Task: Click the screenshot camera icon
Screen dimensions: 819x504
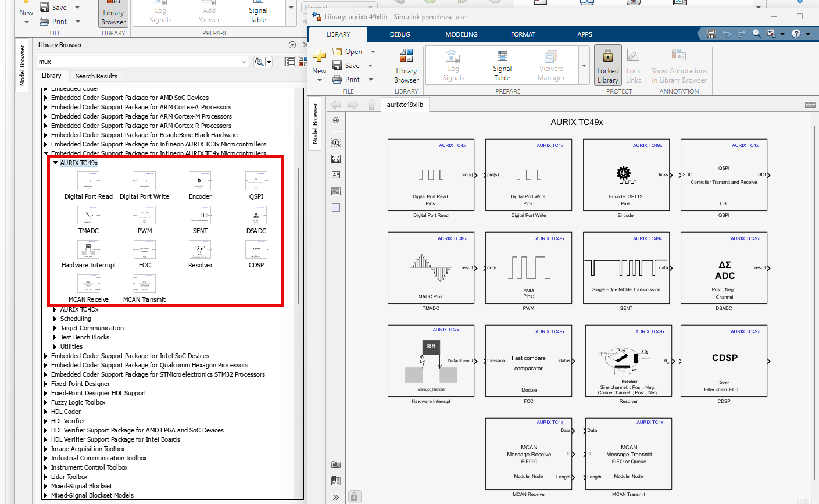Action: tap(336, 464)
